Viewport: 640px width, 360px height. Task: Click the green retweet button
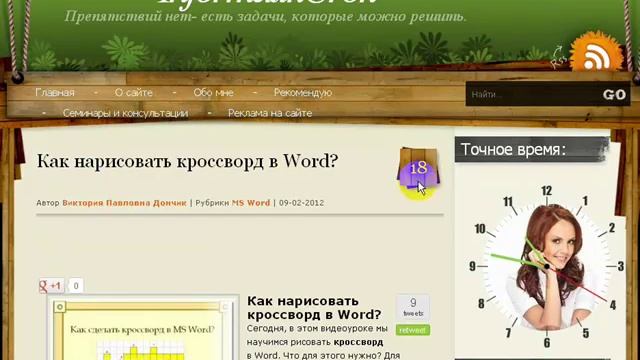413,330
